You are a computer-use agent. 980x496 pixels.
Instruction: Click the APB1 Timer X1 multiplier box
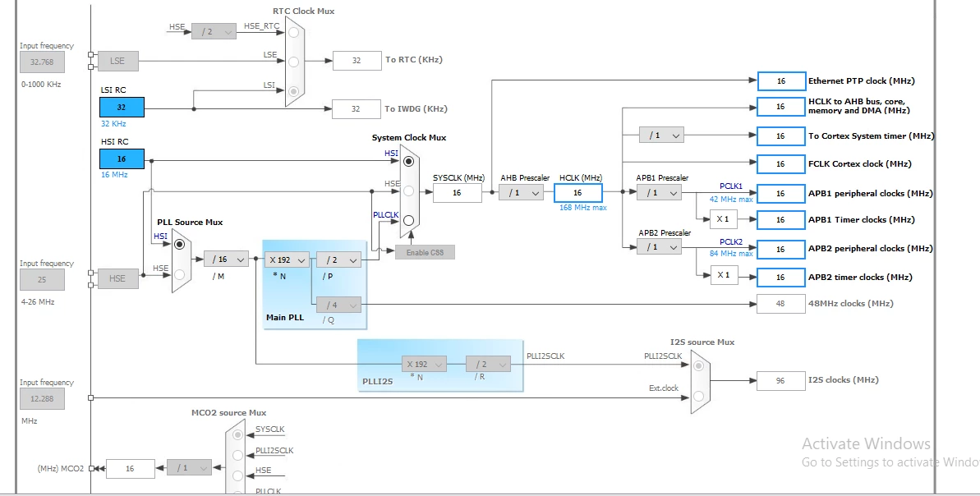coord(724,219)
